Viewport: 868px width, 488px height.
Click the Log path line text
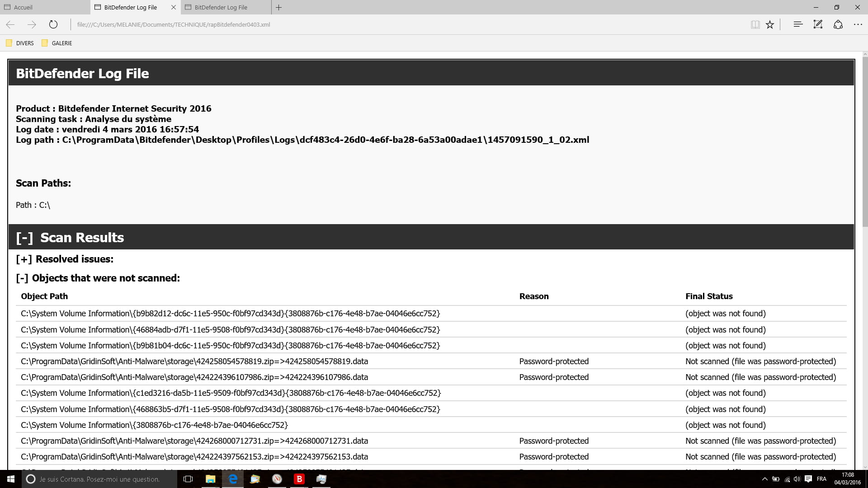point(302,140)
